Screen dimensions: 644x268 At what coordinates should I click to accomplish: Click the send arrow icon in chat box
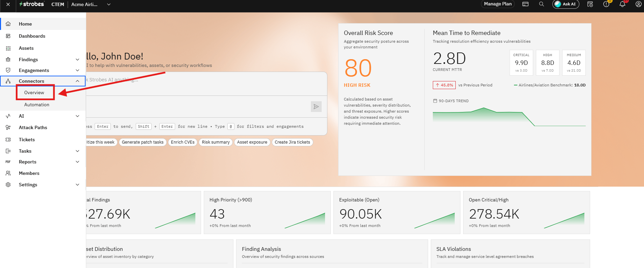tap(316, 107)
